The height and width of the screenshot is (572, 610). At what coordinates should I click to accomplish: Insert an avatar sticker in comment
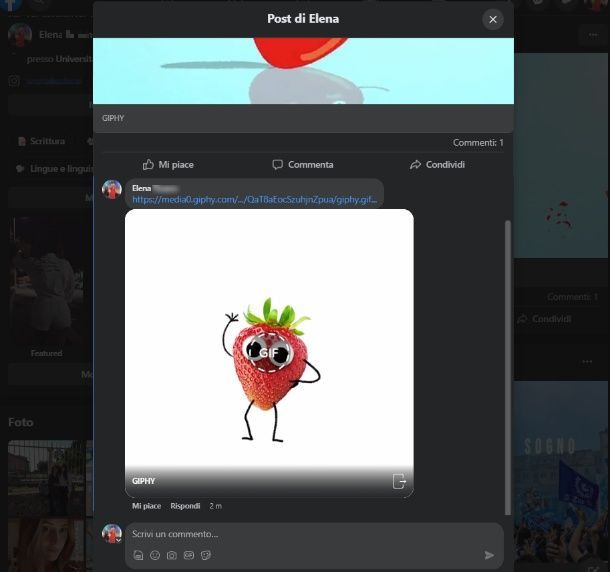[138, 555]
